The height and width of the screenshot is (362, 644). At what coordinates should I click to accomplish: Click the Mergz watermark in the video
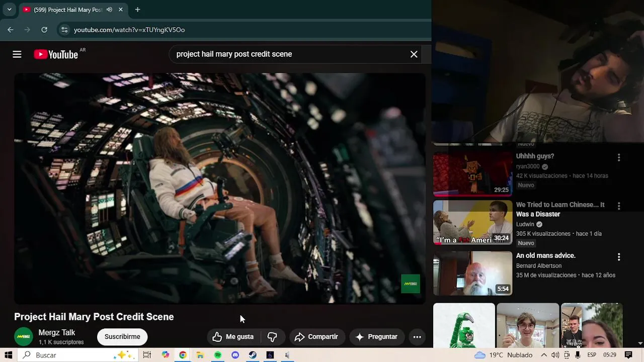(411, 284)
